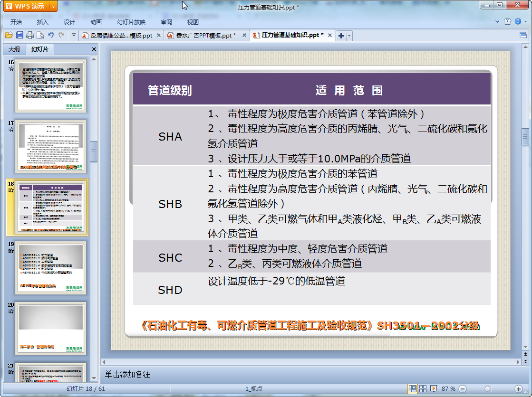Expand the new tab dropdown arrow
The height and width of the screenshot is (397, 532).
pos(349,36)
